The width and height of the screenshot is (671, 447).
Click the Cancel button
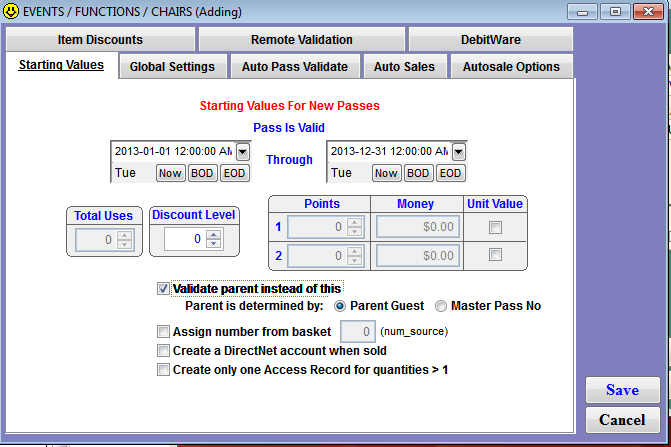(623, 420)
